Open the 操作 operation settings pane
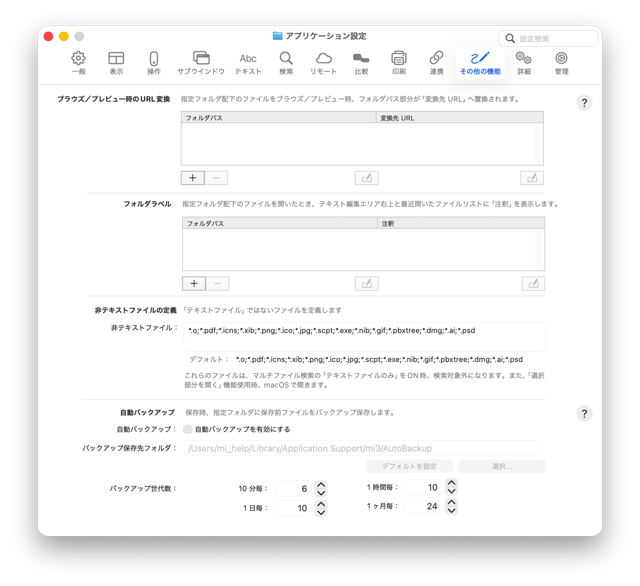640x586 pixels. tap(153, 63)
